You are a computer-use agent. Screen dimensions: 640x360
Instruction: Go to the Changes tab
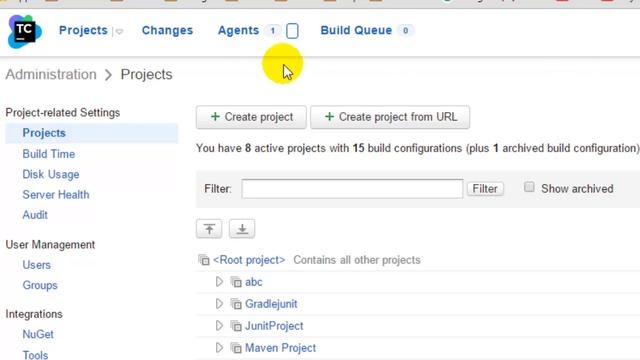click(167, 30)
